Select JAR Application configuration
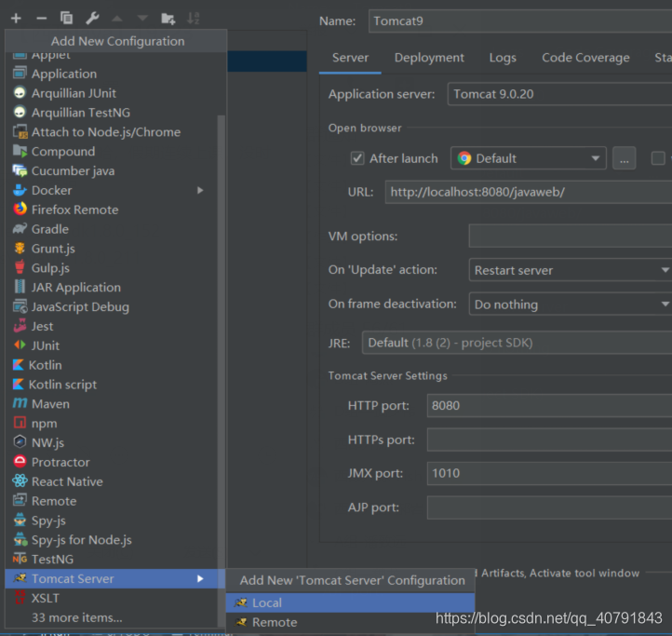The image size is (672, 636). click(114, 288)
